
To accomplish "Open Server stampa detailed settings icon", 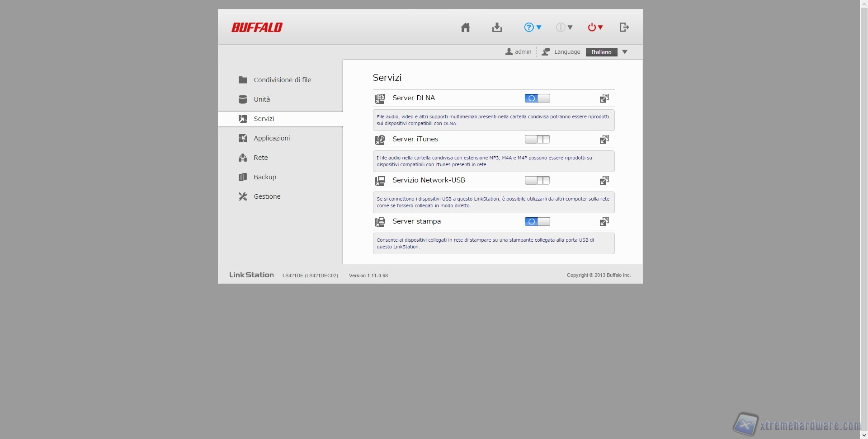I will click(604, 222).
